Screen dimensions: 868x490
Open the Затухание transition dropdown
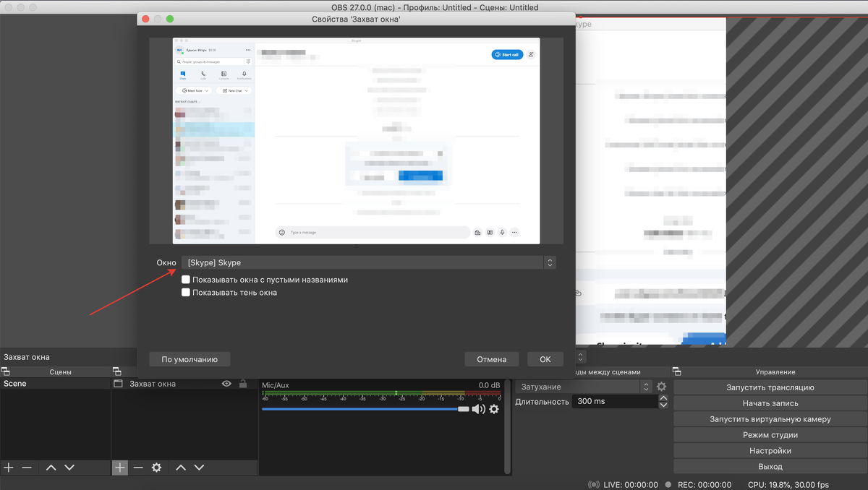[x=584, y=387]
